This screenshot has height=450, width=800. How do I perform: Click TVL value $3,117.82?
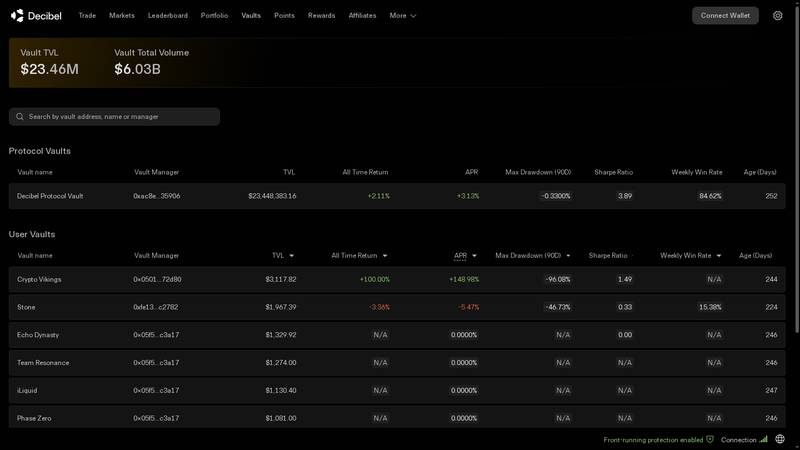click(281, 280)
